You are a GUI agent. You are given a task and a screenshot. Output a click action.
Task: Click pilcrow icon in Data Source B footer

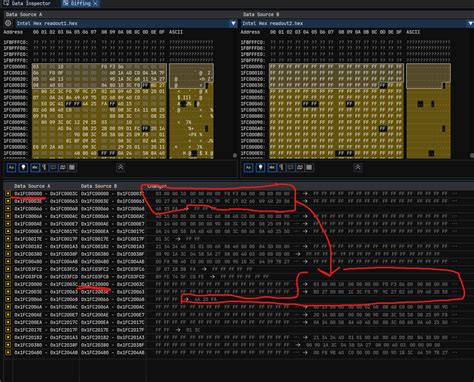coord(282,167)
